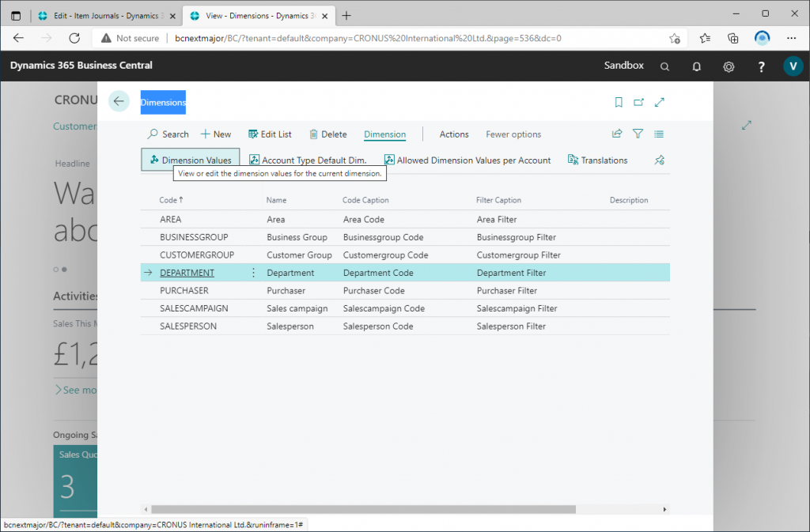This screenshot has width=810, height=532.
Task: Click the SALESPERSON dimension row
Action: [x=188, y=326]
